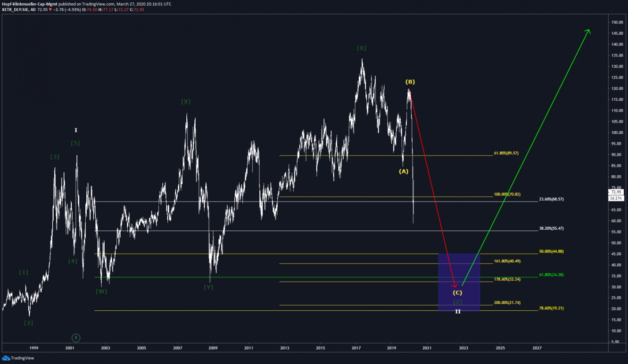Click the white I wave label
Screen dimensions: 628x364
coord(76,130)
